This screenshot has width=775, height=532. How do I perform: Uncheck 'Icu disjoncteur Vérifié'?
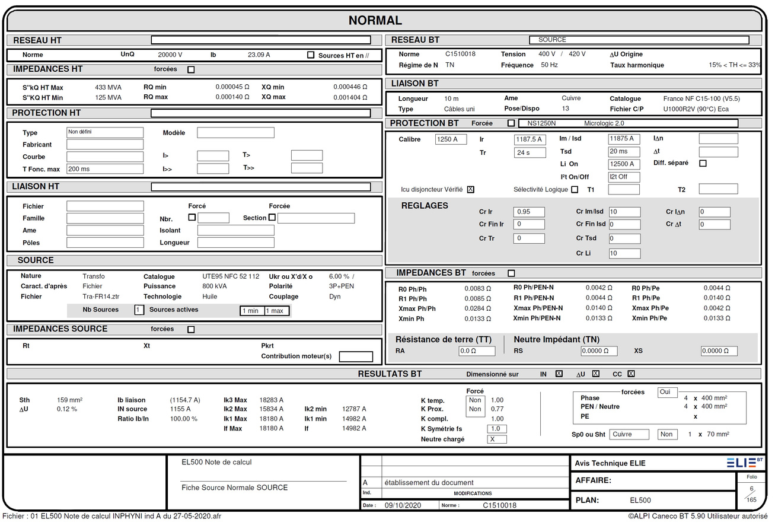(x=471, y=189)
